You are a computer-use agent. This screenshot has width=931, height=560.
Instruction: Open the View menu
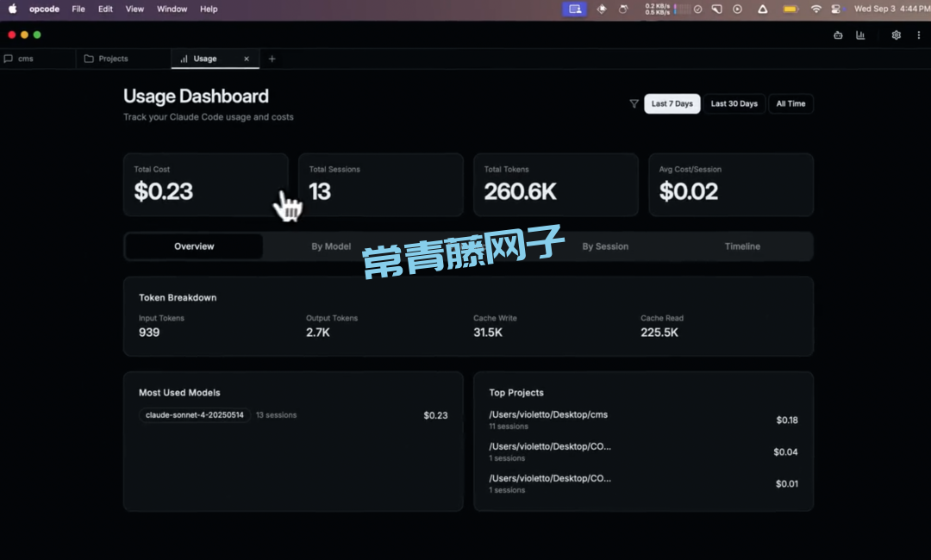134,9
